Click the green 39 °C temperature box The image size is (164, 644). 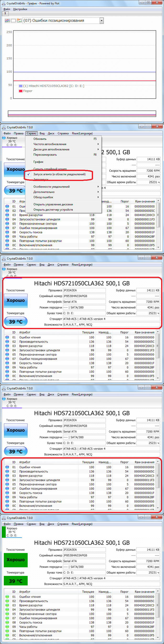pos(16,581)
